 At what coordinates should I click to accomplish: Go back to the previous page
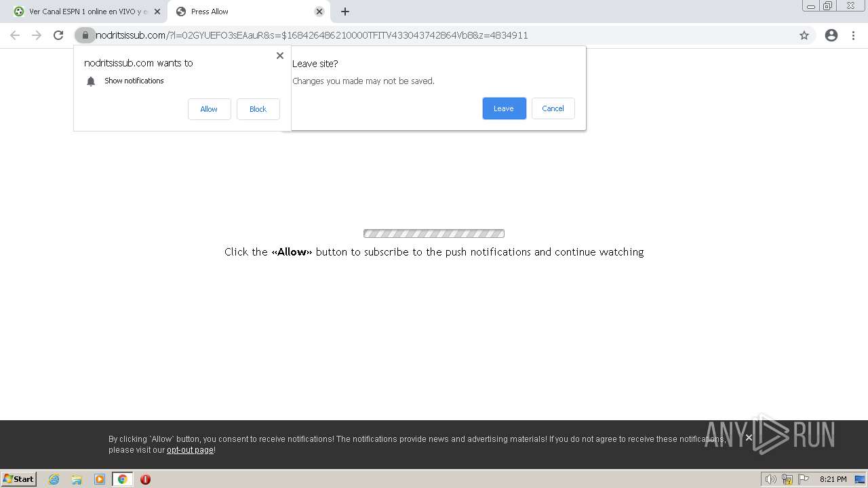click(x=15, y=35)
